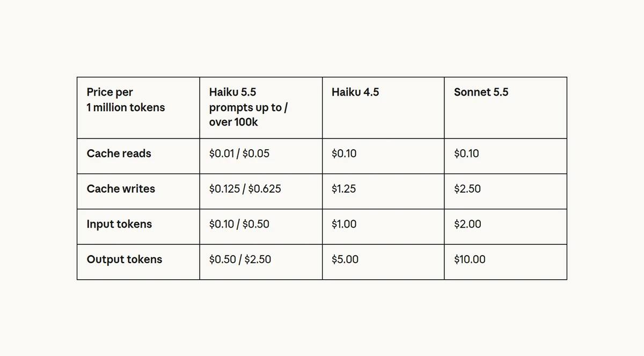The width and height of the screenshot is (644, 356).
Task: Click the Haiku 4.5 column header
Action: pyautogui.click(x=383, y=107)
